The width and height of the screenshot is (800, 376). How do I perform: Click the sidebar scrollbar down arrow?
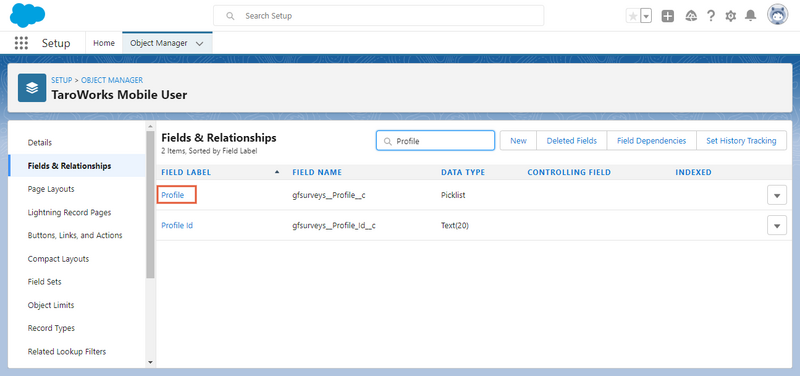click(x=150, y=362)
